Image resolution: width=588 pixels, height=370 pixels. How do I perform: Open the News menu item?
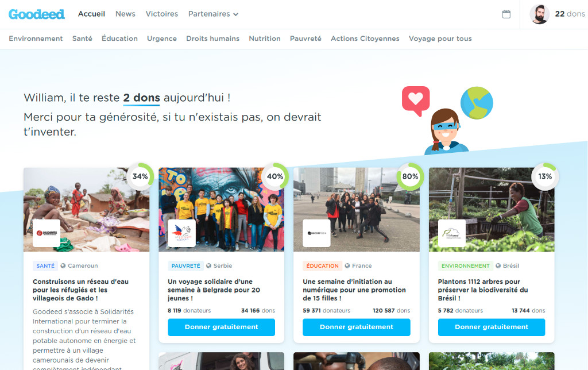pyautogui.click(x=125, y=14)
